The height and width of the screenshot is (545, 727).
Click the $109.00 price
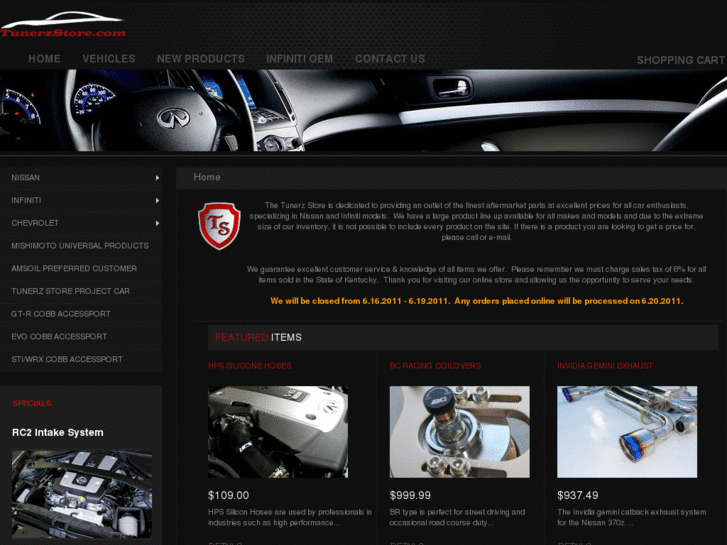(x=229, y=495)
